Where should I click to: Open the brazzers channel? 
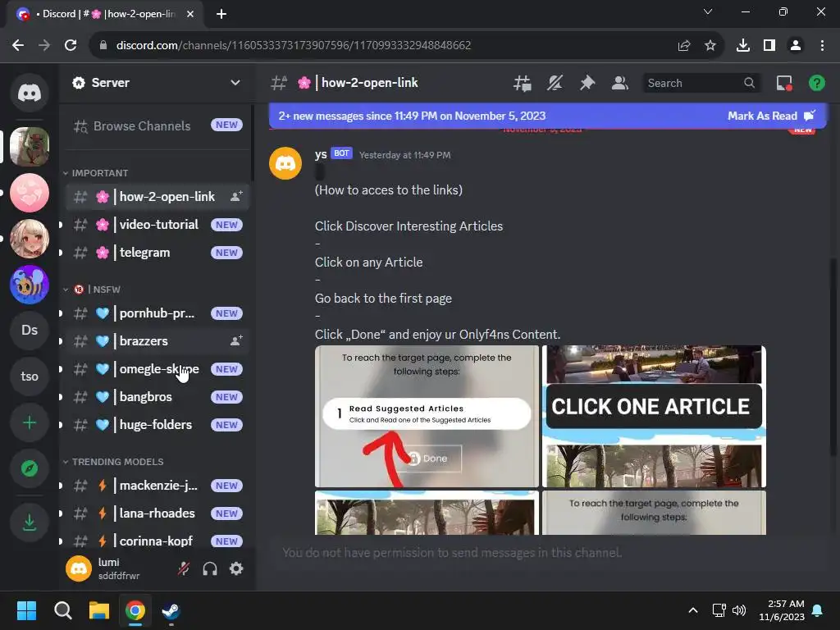[x=157, y=340]
